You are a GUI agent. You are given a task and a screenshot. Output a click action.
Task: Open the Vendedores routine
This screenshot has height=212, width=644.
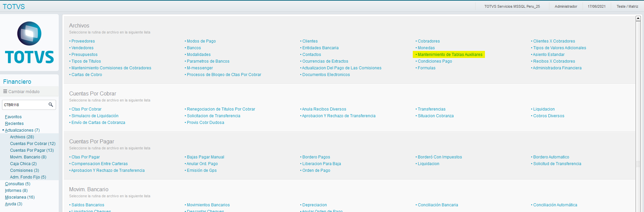click(x=83, y=48)
